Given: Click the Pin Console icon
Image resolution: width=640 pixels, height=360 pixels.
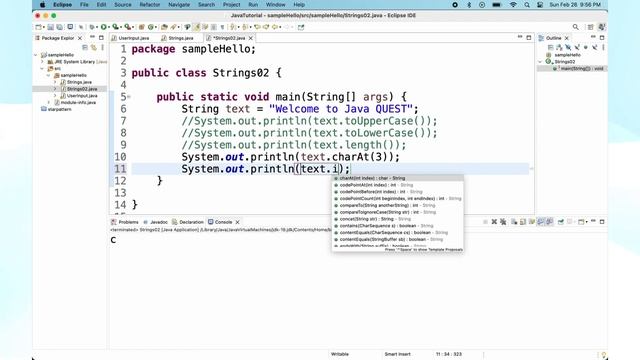Looking at the screenshot, I should 561,222.
